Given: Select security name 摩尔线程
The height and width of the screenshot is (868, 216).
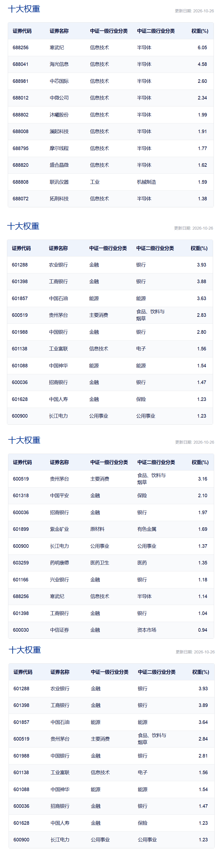Looking at the screenshot, I should pos(59,149).
